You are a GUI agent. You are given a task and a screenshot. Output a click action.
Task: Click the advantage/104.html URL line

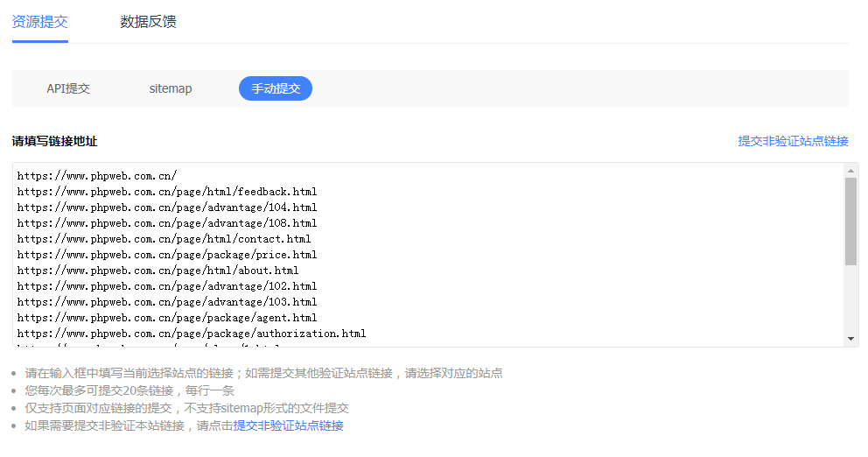(x=166, y=207)
